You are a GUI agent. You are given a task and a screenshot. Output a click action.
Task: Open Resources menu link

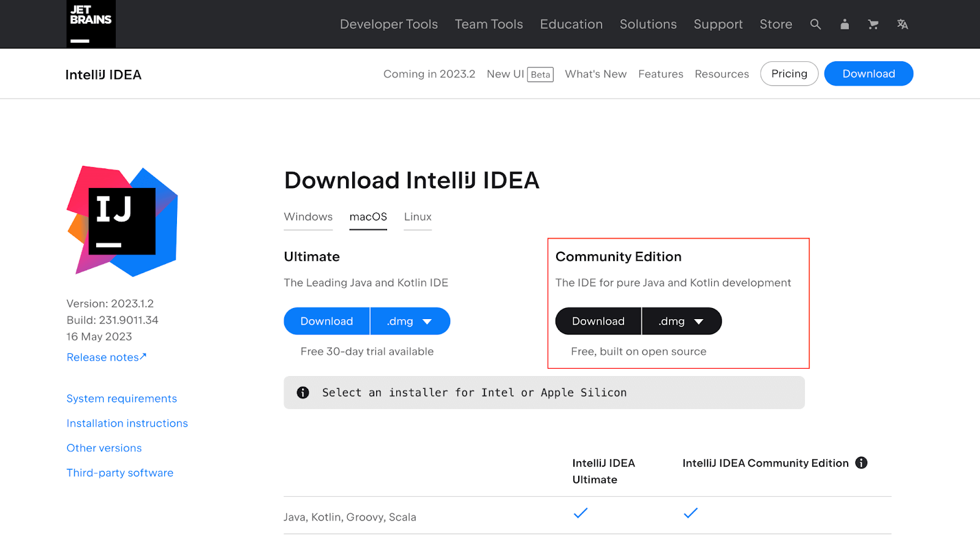point(722,74)
